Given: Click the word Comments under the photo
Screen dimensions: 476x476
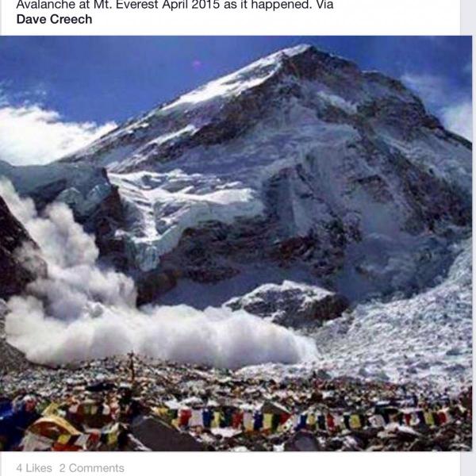Looking at the screenshot, I should pos(97,468).
